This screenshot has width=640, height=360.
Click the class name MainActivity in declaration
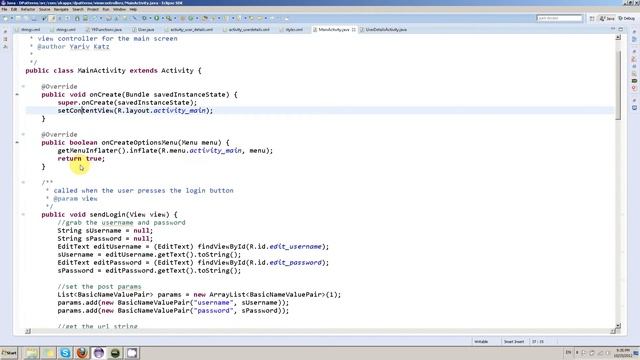click(x=102, y=71)
